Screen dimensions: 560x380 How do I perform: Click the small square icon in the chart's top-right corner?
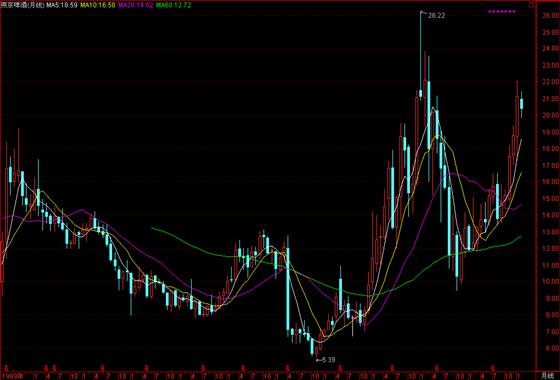click(x=532, y=6)
